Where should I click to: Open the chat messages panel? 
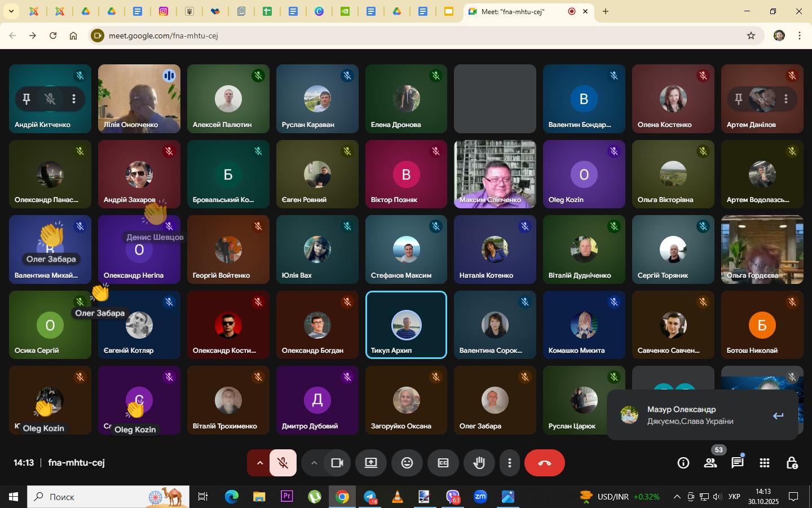pos(738,463)
